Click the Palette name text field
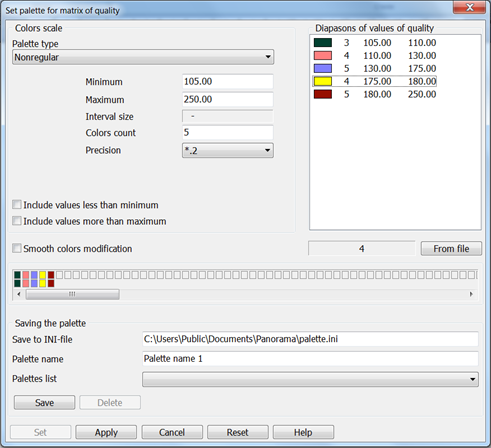Screen dimensions: 491x448 [310, 359]
